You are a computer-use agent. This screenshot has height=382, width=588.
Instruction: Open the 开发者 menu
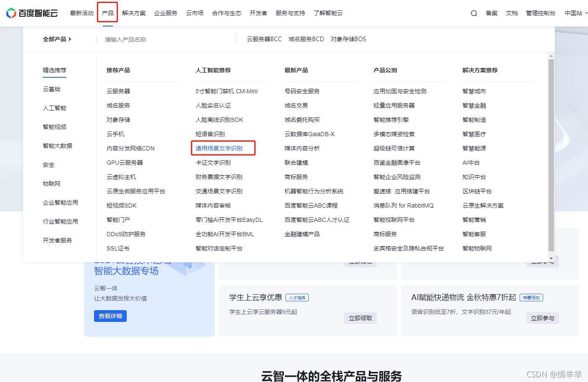pyautogui.click(x=259, y=13)
